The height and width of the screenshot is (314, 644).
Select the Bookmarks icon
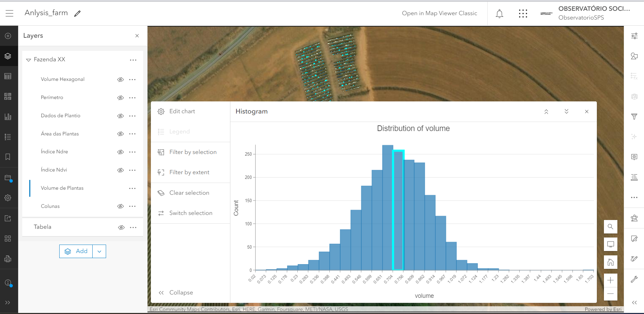click(x=8, y=157)
